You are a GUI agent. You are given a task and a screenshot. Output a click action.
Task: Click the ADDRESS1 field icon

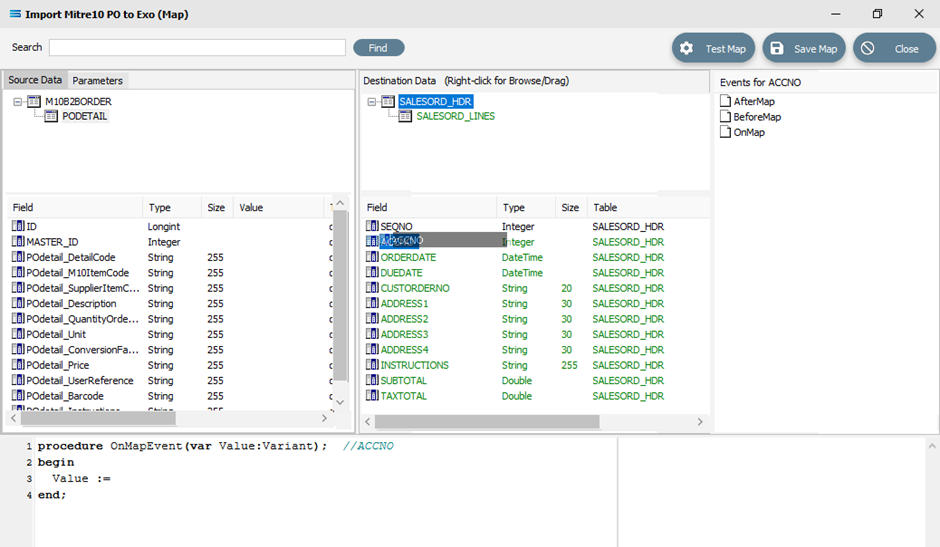point(372,303)
